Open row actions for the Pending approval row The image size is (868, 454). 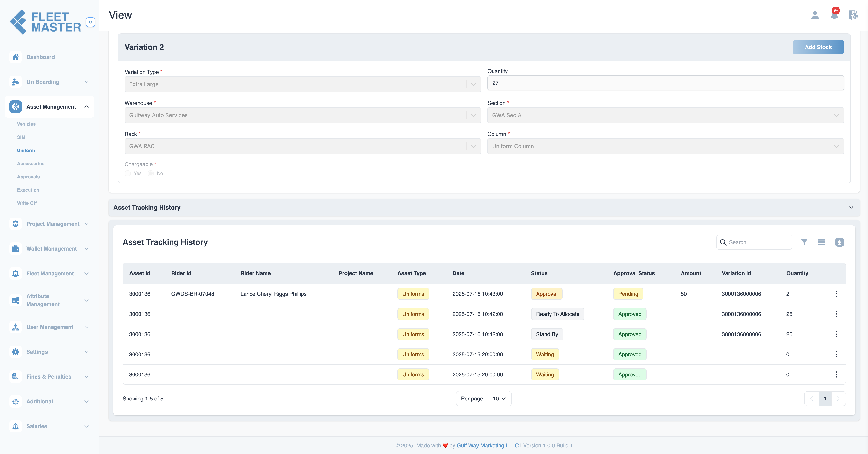[836, 294]
